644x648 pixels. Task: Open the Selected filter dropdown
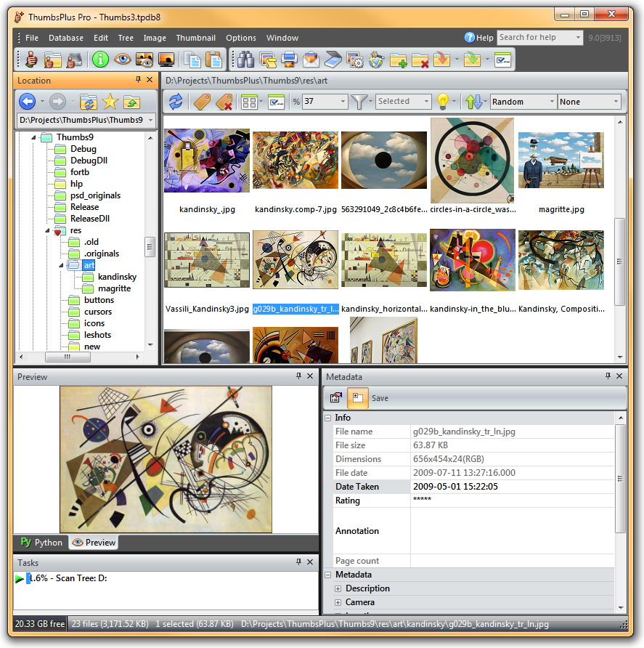tap(426, 101)
